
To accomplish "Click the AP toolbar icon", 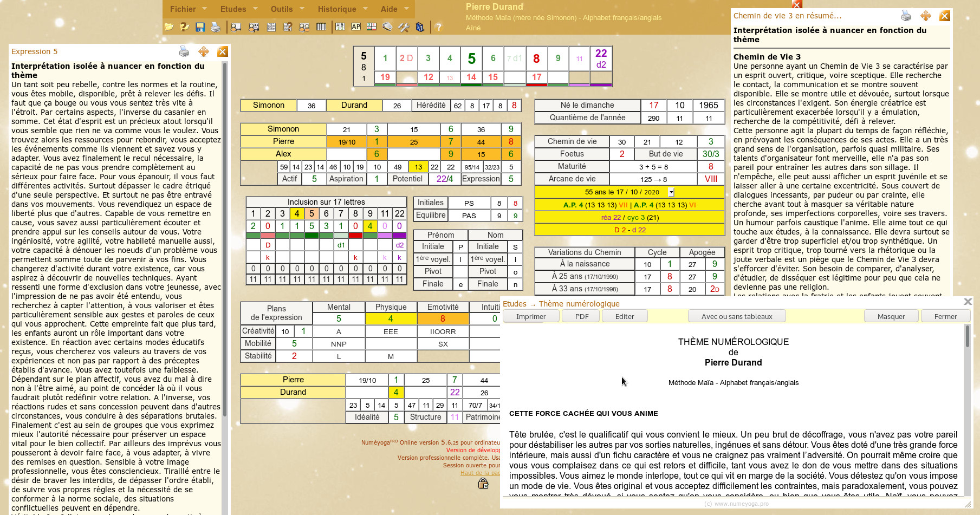I will 356,27.
